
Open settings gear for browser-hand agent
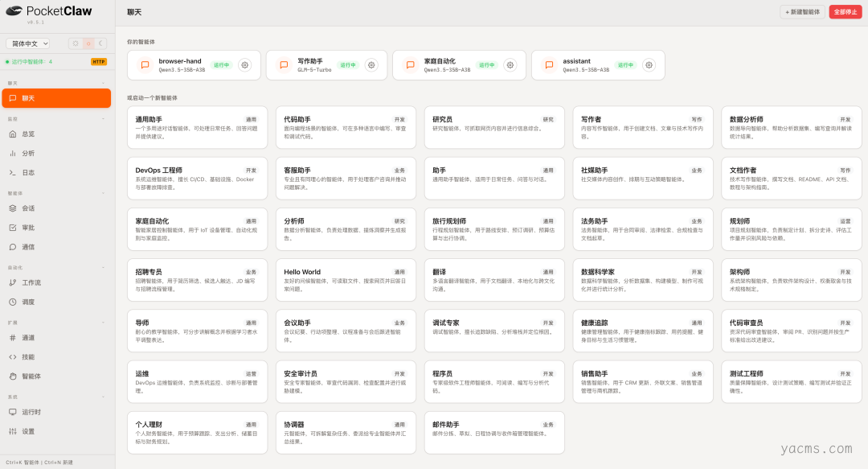click(x=244, y=65)
